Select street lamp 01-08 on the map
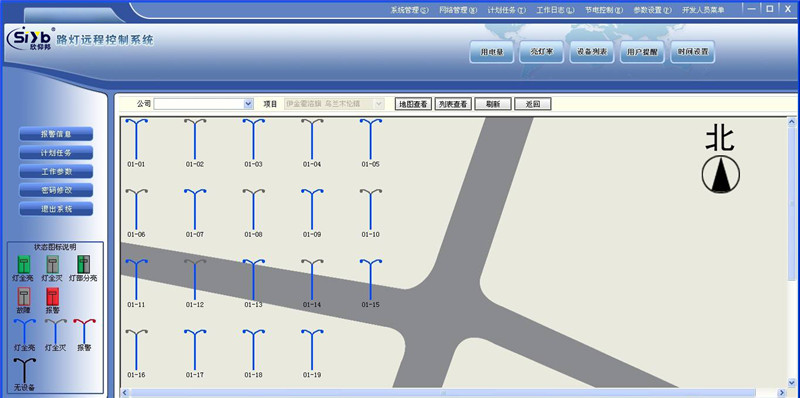The width and height of the screenshot is (800, 398). [x=254, y=209]
